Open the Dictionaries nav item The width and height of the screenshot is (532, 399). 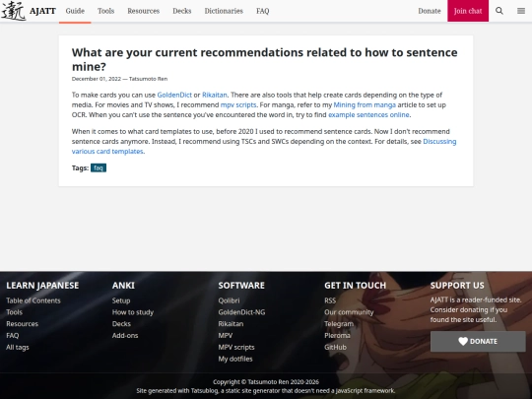[x=224, y=11]
